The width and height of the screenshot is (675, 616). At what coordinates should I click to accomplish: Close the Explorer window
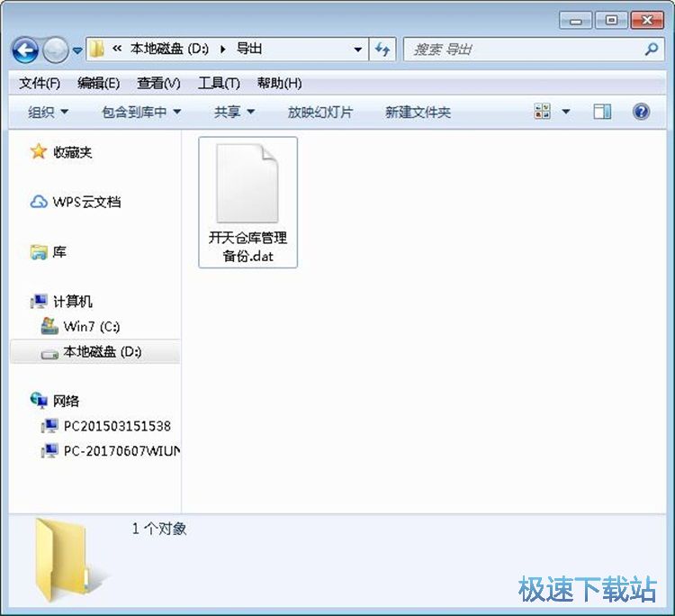click(x=646, y=20)
